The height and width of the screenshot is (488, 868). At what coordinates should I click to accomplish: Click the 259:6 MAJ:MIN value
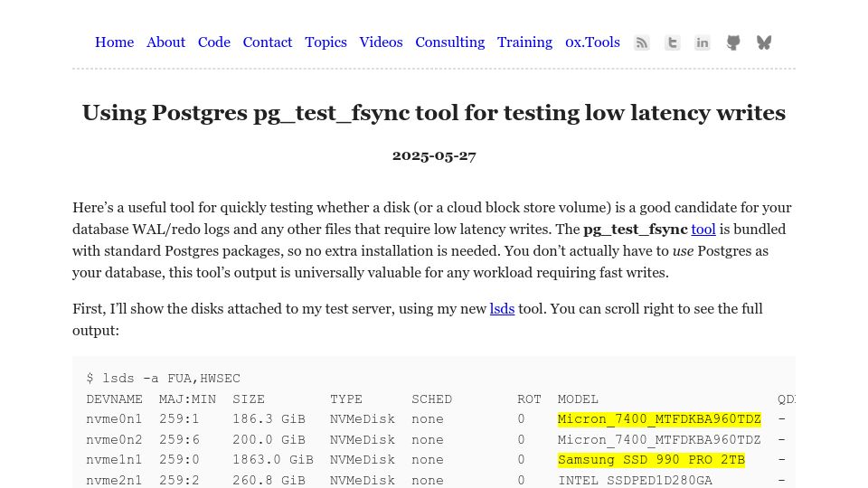pyautogui.click(x=179, y=440)
